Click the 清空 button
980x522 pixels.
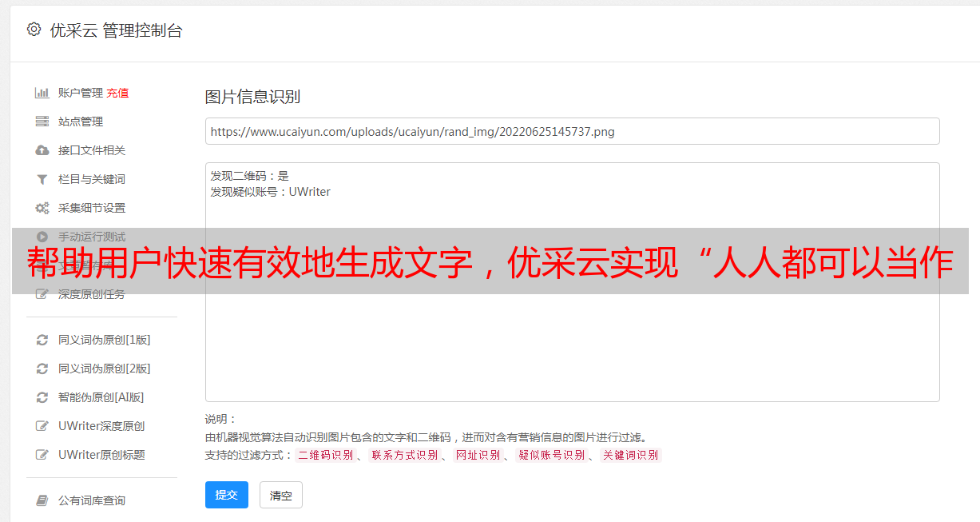point(281,496)
